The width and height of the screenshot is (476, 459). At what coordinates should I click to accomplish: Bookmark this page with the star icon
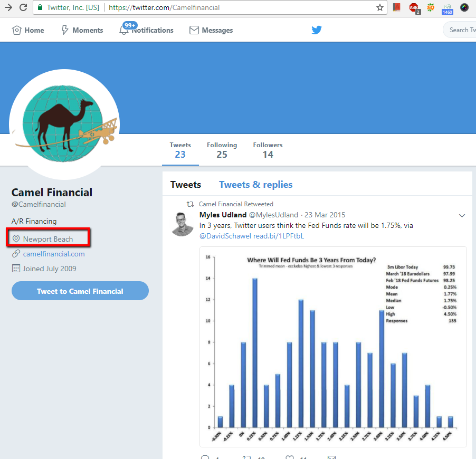(x=380, y=7)
